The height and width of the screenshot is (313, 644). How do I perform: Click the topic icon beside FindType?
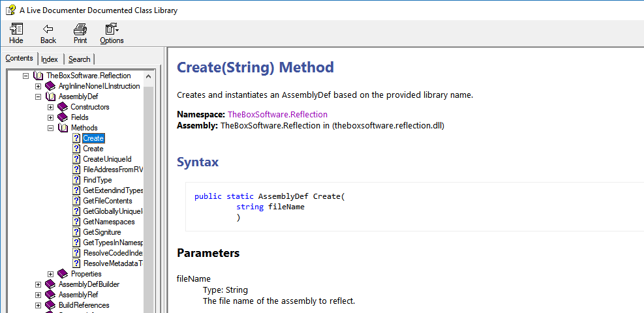pyautogui.click(x=76, y=180)
